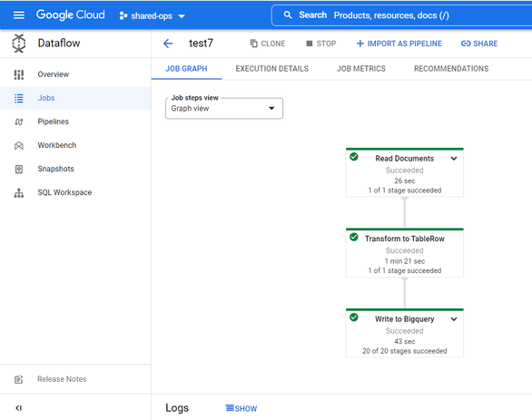Viewport: 532px width, 420px height.
Task: Click the CLONE copy icon
Action: tap(253, 44)
